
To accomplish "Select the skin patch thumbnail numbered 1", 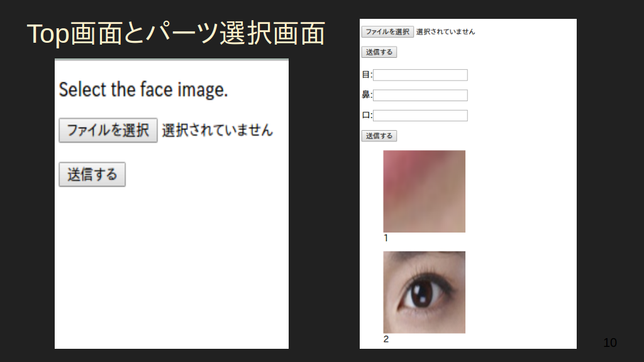I will point(425,191).
